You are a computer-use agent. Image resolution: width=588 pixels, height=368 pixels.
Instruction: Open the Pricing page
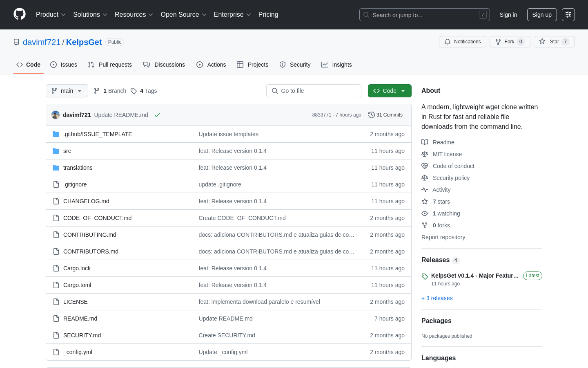tap(268, 15)
